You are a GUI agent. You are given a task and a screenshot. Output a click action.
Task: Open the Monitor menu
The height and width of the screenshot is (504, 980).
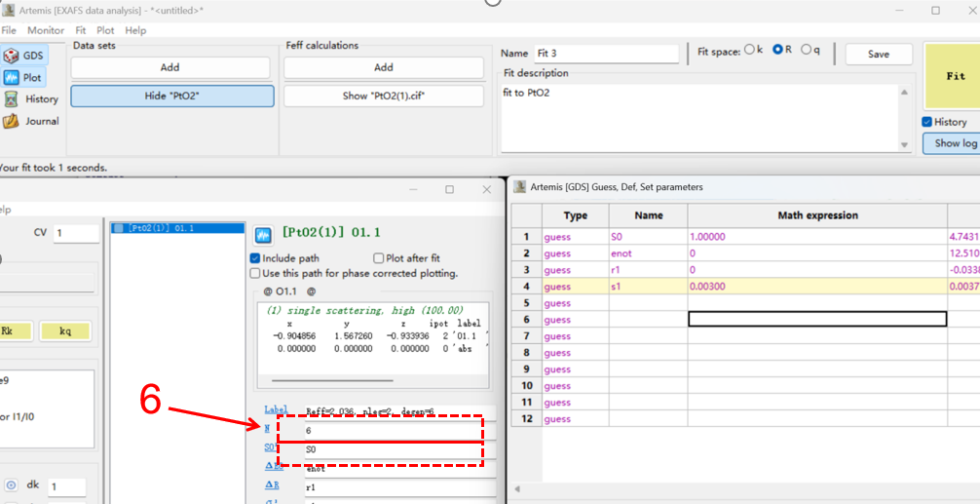point(46,30)
